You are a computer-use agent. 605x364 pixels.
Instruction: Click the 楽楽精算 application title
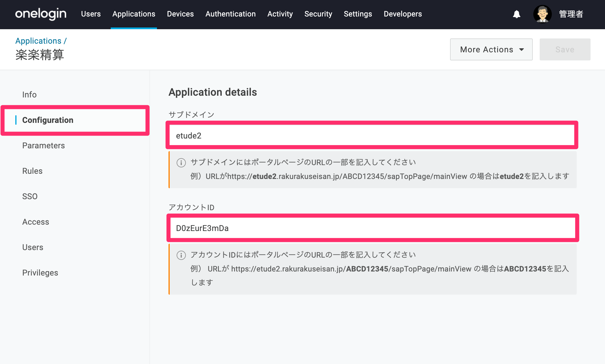click(40, 55)
